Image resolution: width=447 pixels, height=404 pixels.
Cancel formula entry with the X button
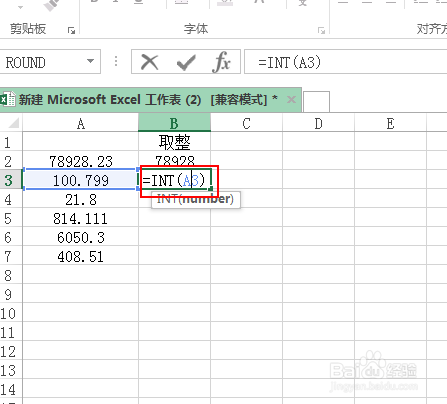click(x=149, y=62)
